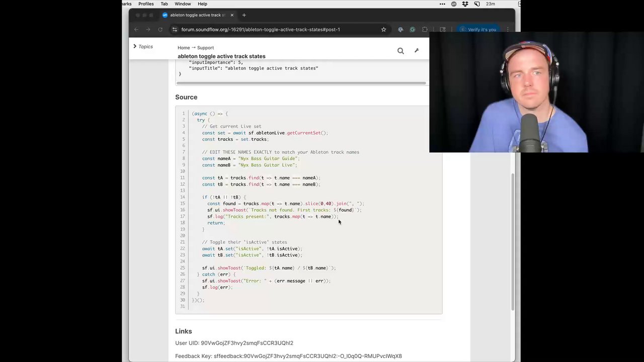Open a new tab with plus button
Screen dimensions: 644x362
pos(244,15)
